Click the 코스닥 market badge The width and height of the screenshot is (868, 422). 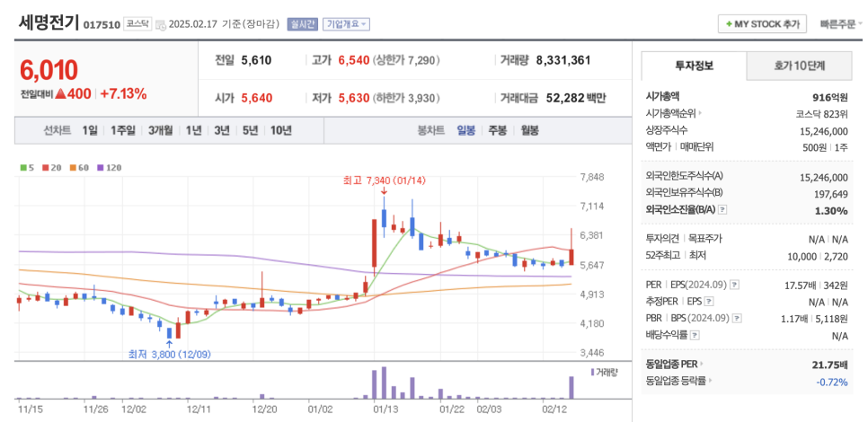[x=137, y=23]
